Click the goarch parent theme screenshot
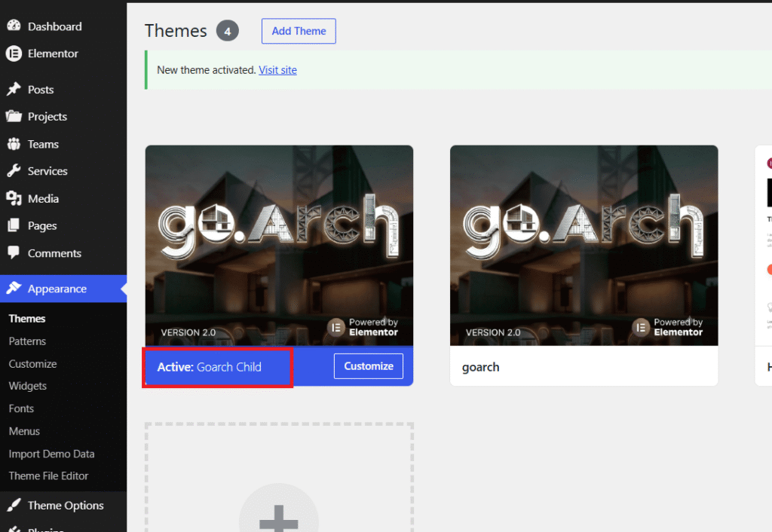772x532 pixels. (x=584, y=245)
